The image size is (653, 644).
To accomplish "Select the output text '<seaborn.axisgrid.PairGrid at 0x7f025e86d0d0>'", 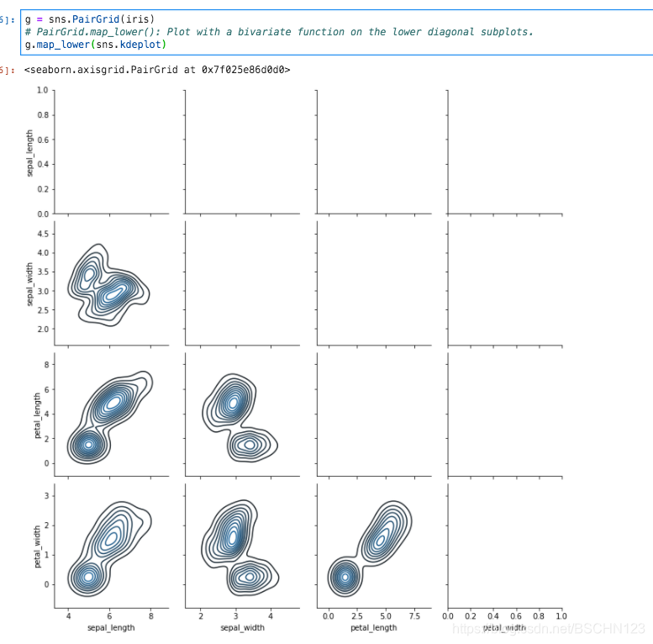I will 157,70.
